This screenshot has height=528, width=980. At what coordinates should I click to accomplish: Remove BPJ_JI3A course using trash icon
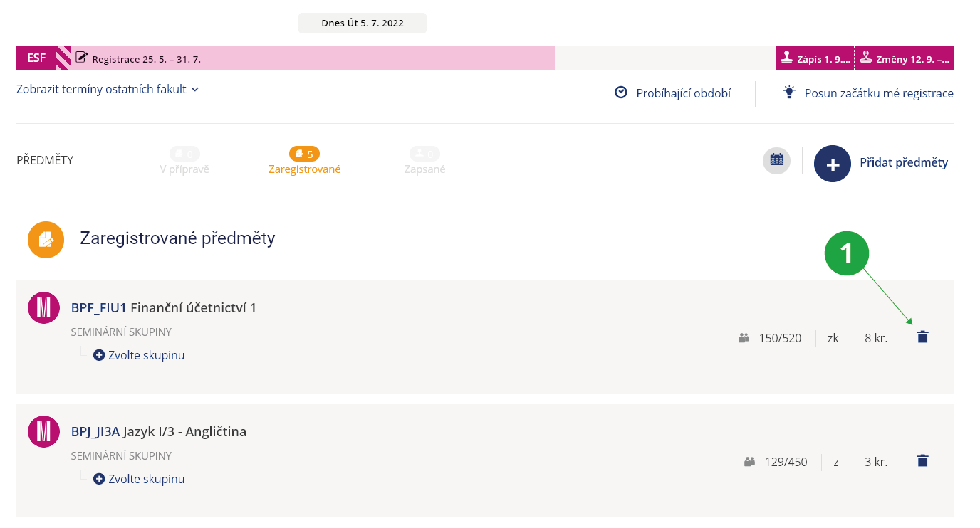pyautogui.click(x=922, y=460)
